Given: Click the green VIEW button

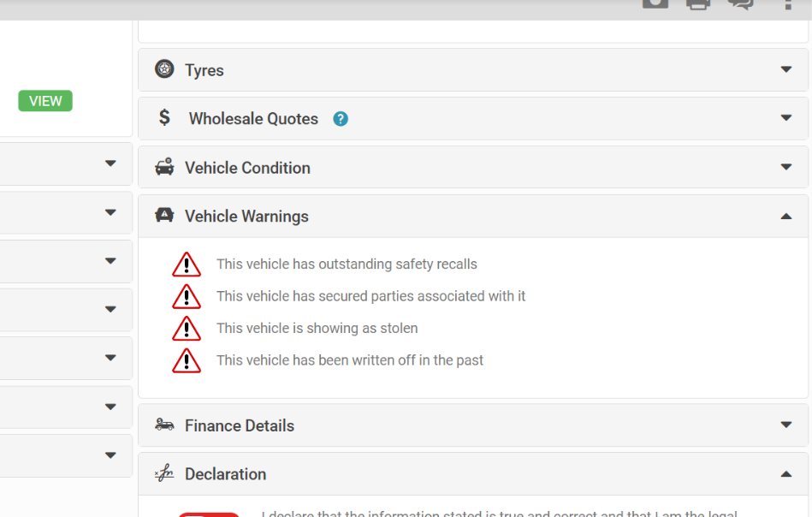Looking at the screenshot, I should click(45, 100).
